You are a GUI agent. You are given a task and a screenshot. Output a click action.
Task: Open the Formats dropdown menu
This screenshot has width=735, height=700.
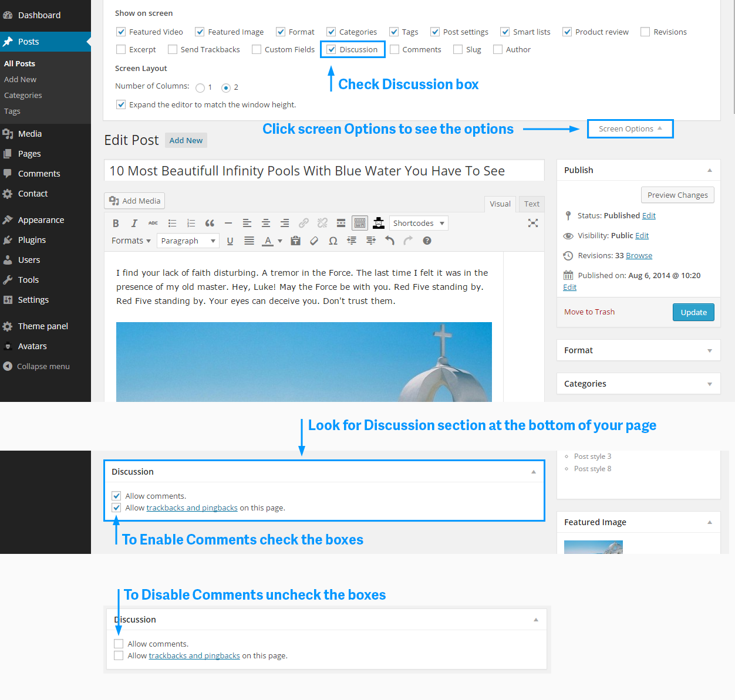click(x=131, y=241)
